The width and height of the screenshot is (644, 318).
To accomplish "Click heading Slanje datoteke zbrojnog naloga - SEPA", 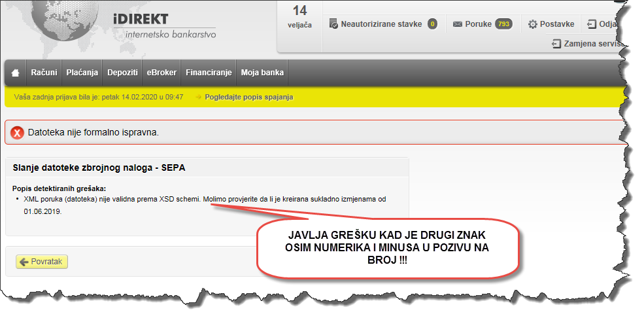I will tap(99, 168).
